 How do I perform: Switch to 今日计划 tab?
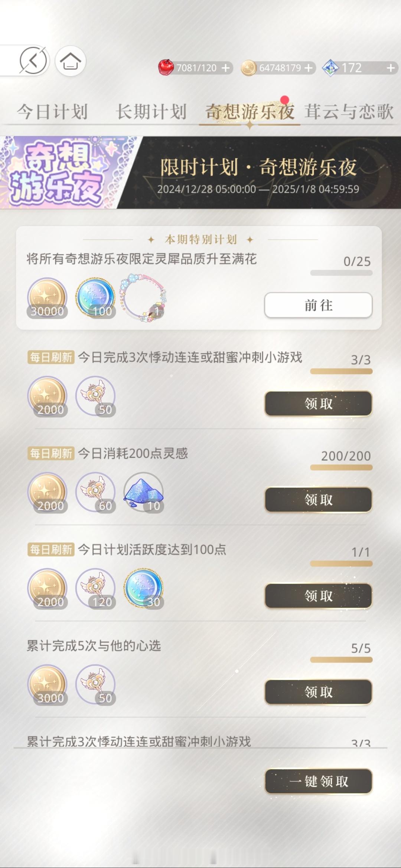pos(52,112)
